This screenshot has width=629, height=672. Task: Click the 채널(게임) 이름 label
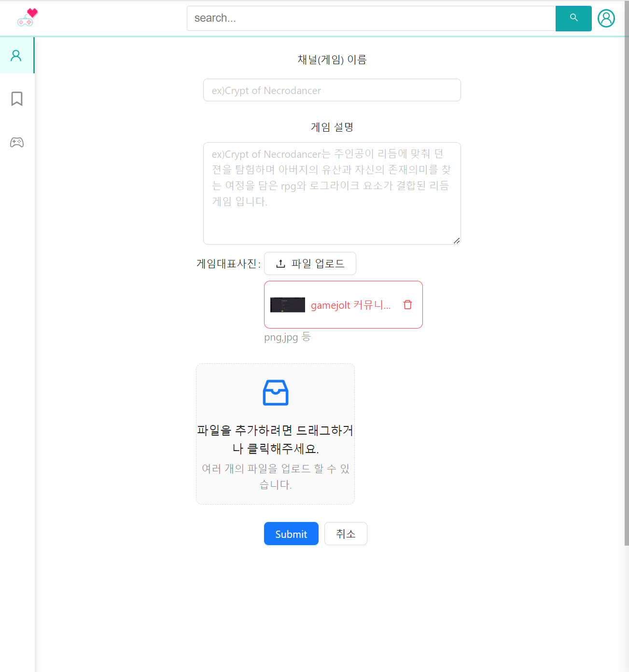(x=332, y=59)
